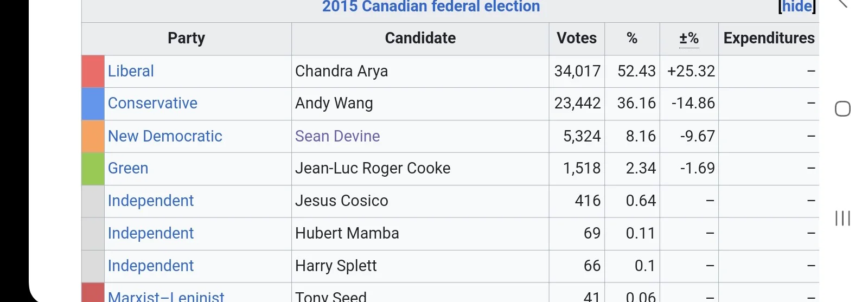
Task: Click the ±% column header abbreviation
Action: (689, 38)
